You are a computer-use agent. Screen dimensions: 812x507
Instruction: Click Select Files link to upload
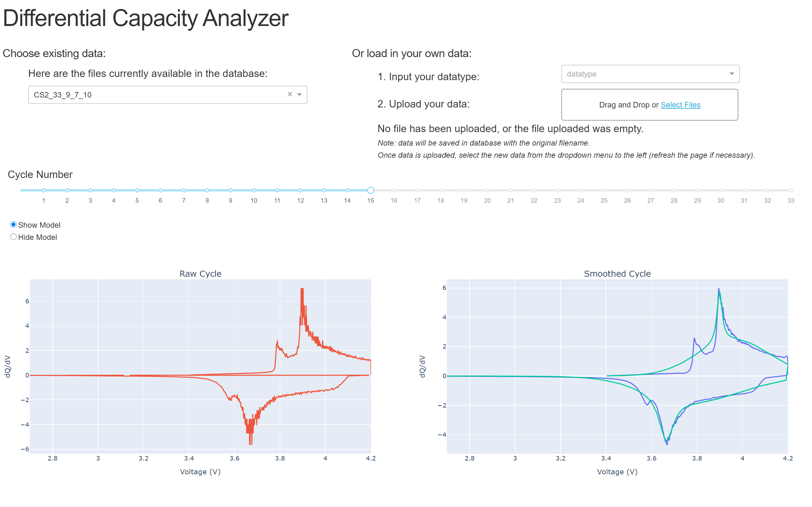pos(681,105)
